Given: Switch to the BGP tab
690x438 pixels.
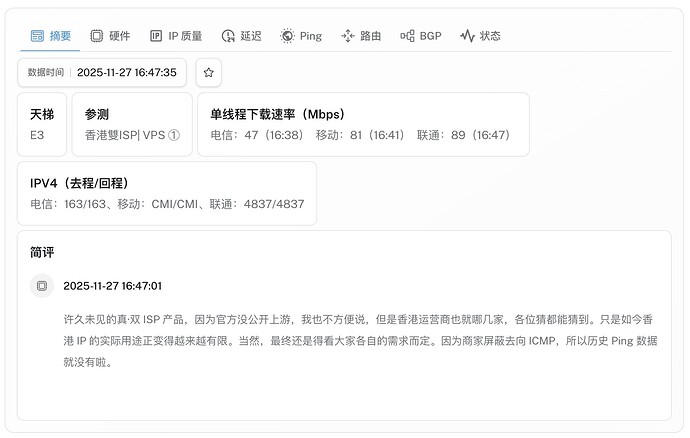Looking at the screenshot, I should coord(421,36).
